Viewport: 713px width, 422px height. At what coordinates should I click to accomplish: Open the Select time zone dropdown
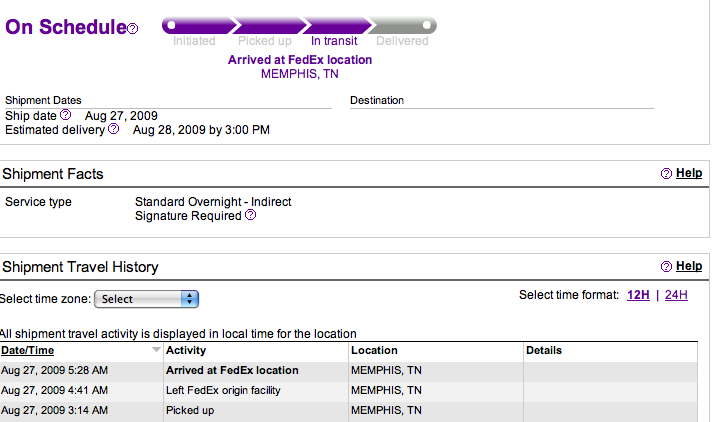(x=146, y=299)
